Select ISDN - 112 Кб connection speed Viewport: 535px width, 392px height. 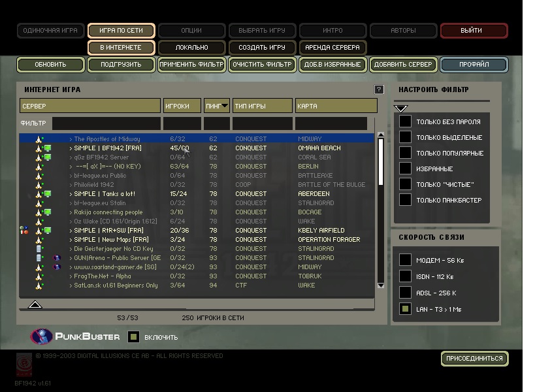pos(405,276)
